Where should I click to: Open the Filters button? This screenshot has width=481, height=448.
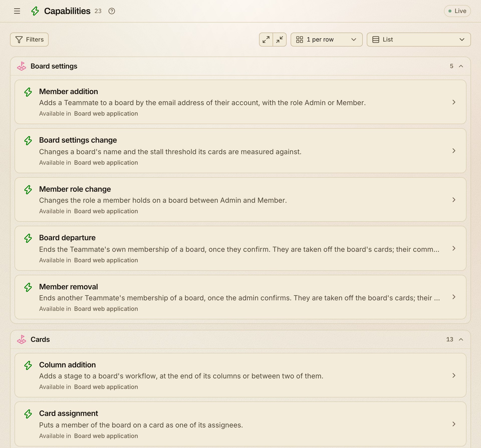pos(29,40)
